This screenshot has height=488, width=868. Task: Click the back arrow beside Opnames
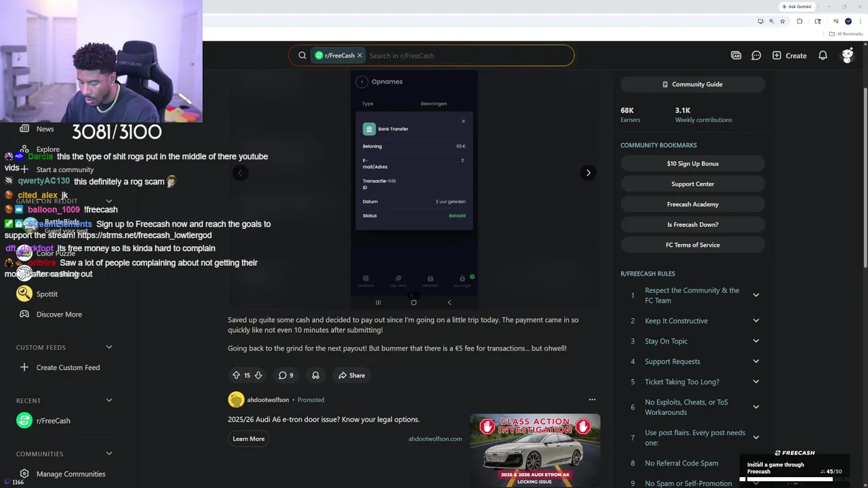click(362, 82)
